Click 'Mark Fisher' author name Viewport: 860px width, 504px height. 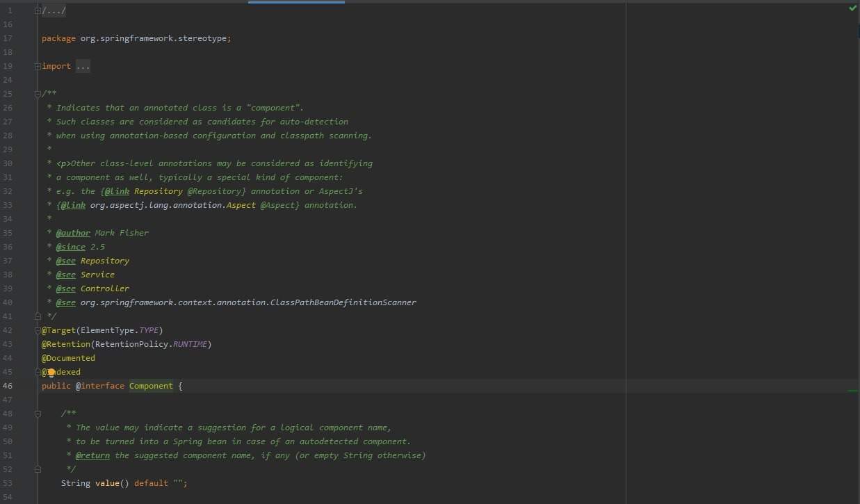coord(122,233)
